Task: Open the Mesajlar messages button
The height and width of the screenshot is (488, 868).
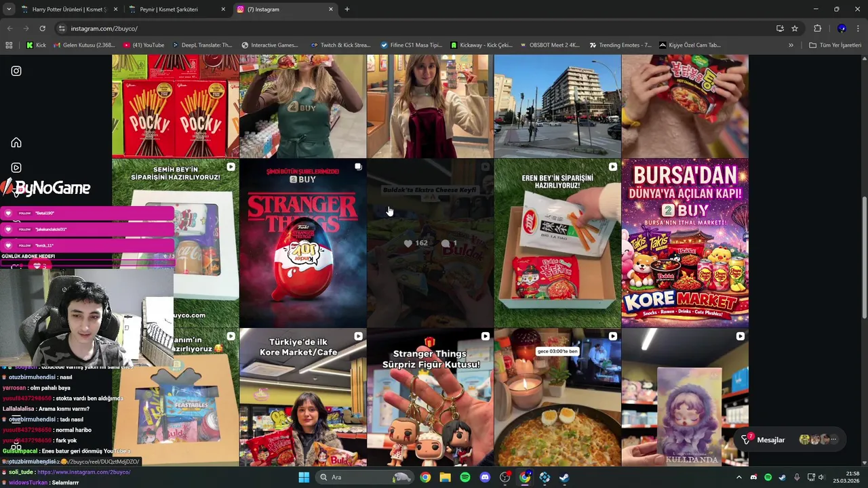Action: pos(790,440)
